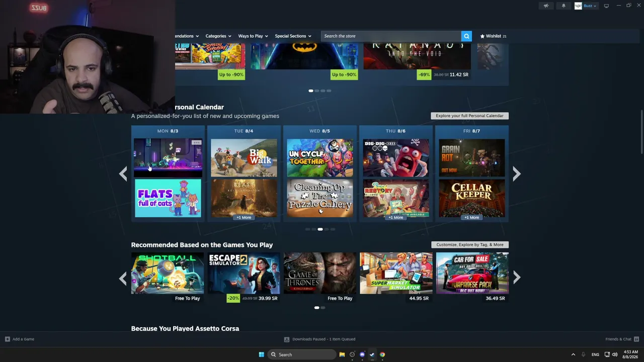Show hidden system tray icons
This screenshot has height=362, width=644.
573,354
